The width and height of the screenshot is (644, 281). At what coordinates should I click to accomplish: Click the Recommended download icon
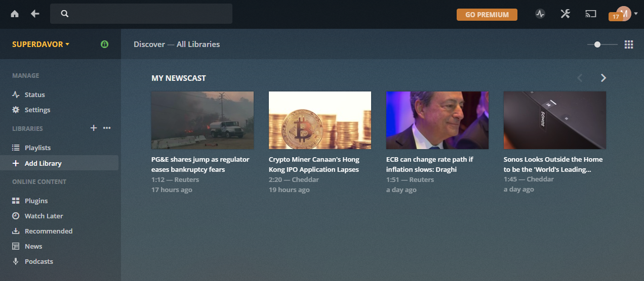[16, 231]
